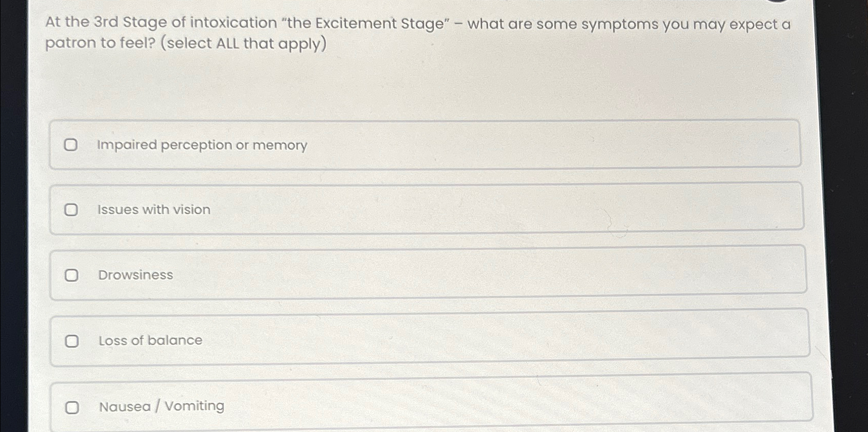Check the "Issues with vision" checkbox
868x432 pixels.
click(x=72, y=210)
